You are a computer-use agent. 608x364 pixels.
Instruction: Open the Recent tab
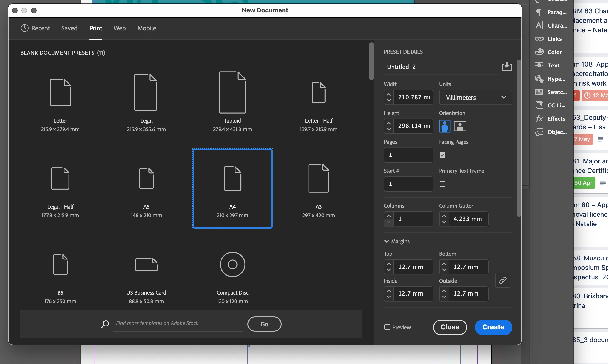click(x=36, y=28)
